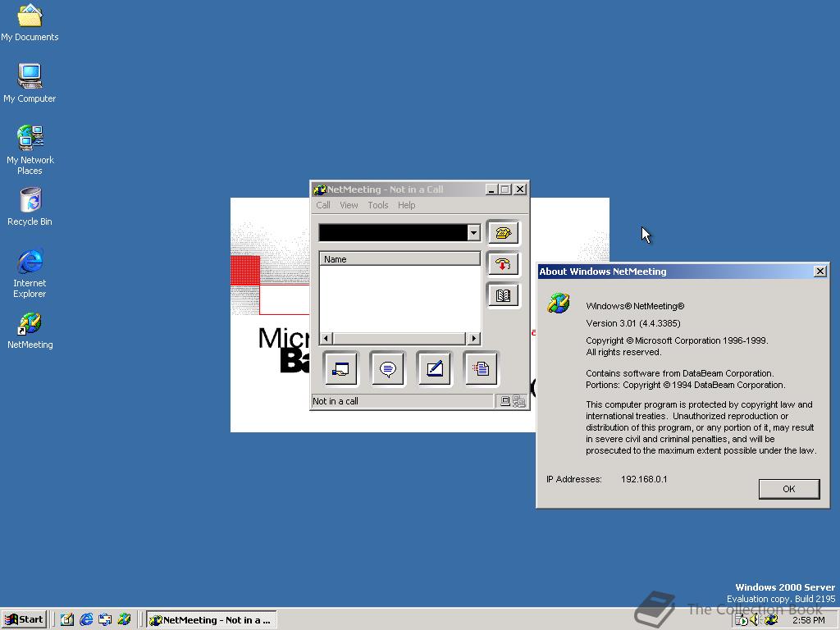Screen dimensions: 840x630
Task: Click the first system tray icon
Action: (742, 620)
